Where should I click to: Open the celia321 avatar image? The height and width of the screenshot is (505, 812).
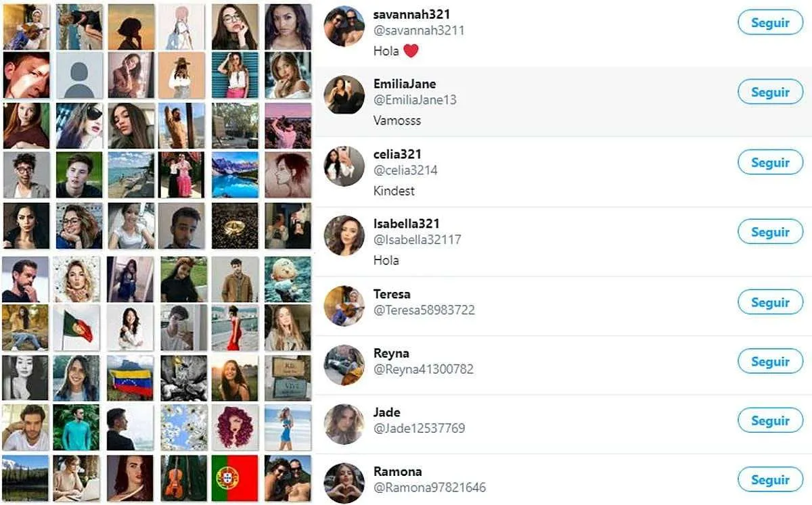tap(344, 166)
